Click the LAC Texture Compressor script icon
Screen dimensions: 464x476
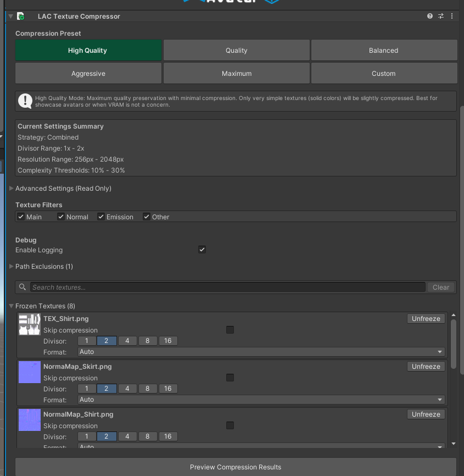tap(21, 16)
